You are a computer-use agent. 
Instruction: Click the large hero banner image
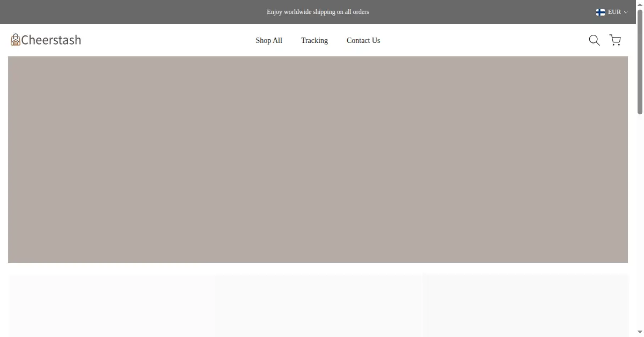pos(318,159)
